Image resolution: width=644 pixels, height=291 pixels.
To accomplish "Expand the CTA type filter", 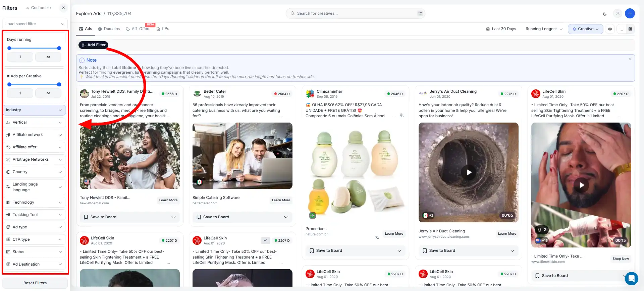I will tap(35, 239).
